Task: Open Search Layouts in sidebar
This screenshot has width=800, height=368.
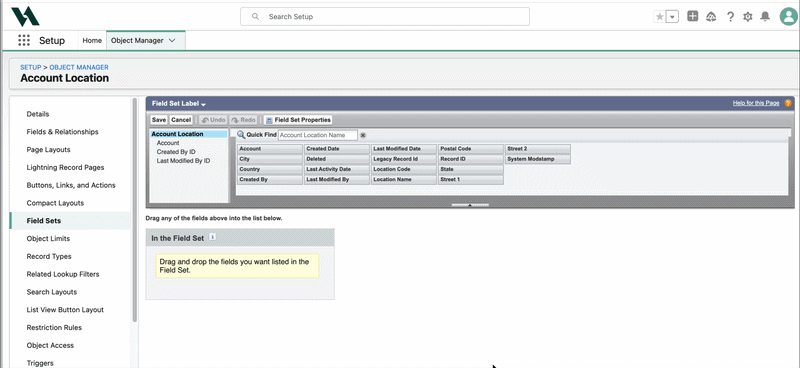Action: coord(52,292)
